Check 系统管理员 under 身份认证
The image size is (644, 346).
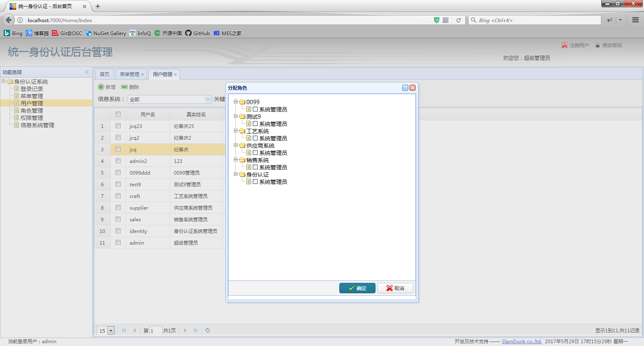255,181
